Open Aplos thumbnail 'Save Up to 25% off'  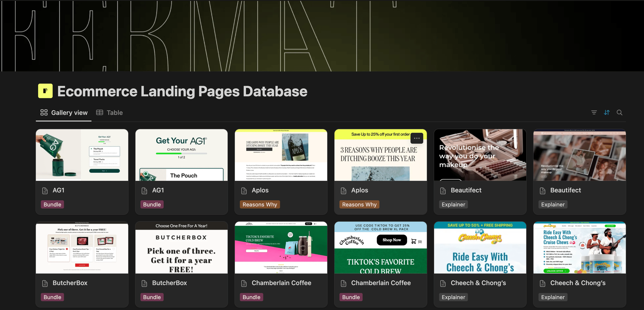click(380, 155)
